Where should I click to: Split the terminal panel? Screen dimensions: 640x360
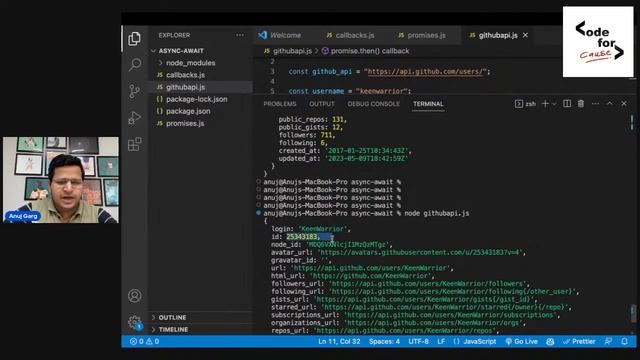point(567,104)
